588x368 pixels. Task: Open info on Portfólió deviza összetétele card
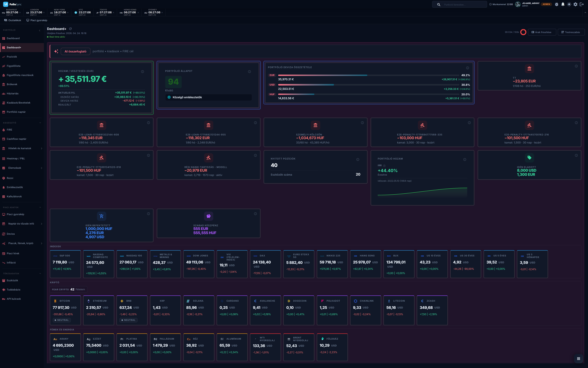tap(467, 68)
